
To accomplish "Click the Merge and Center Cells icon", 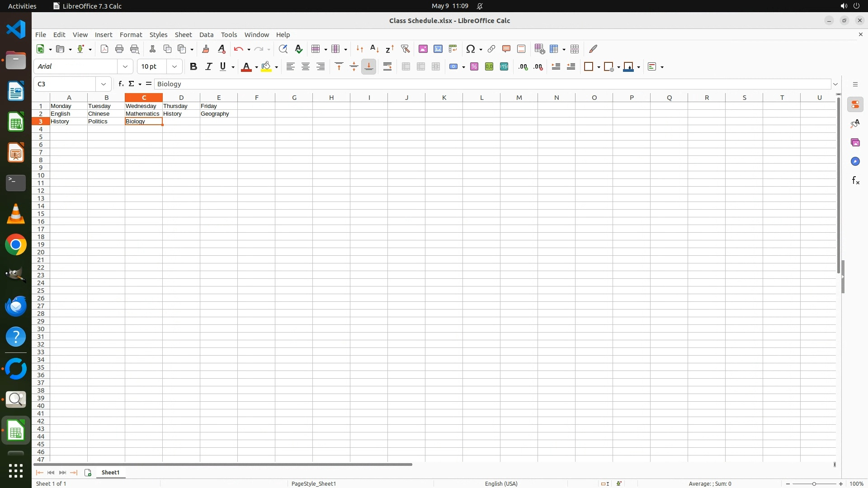I will point(406,67).
